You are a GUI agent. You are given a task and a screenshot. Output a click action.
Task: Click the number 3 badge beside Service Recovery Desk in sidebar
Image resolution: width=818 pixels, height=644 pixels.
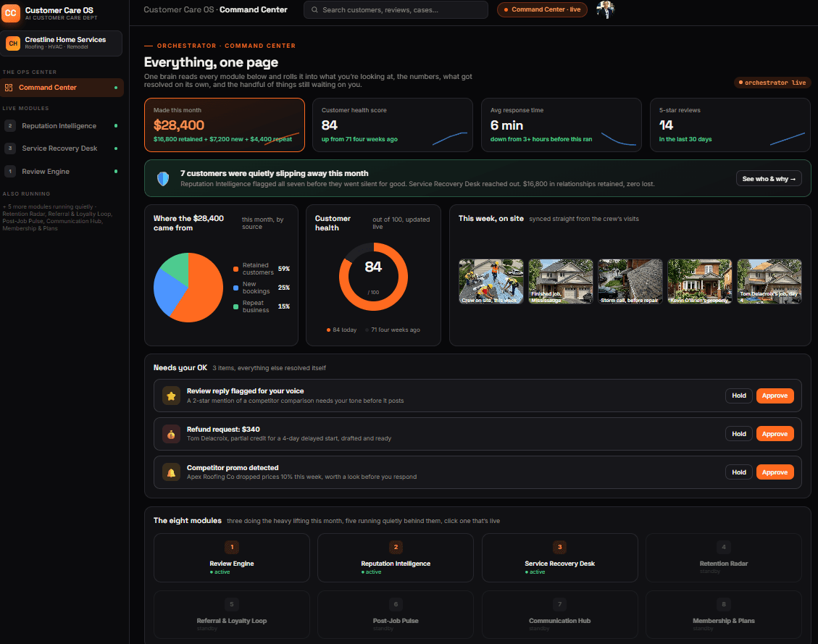click(10, 149)
